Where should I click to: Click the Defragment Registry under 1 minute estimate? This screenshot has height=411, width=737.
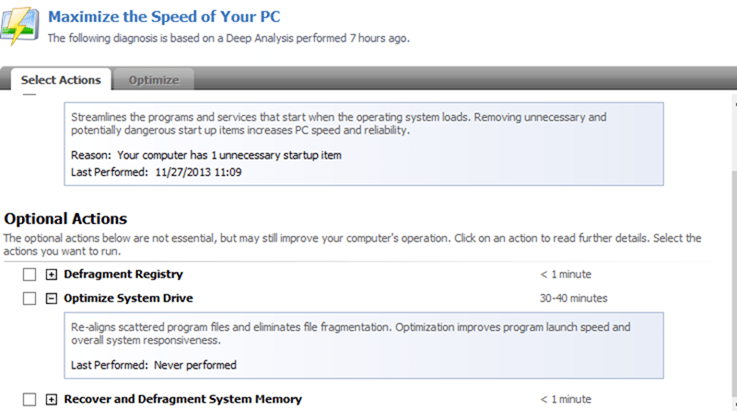[x=566, y=274]
